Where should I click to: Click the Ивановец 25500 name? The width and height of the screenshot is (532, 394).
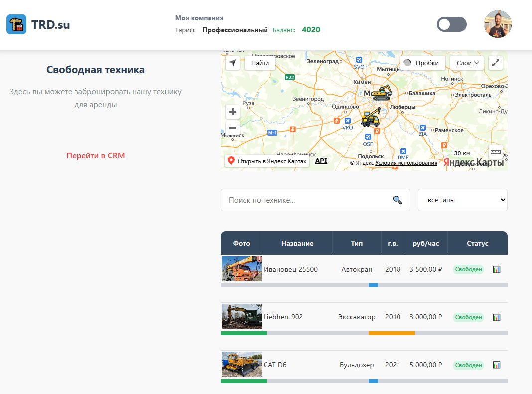[x=290, y=269]
